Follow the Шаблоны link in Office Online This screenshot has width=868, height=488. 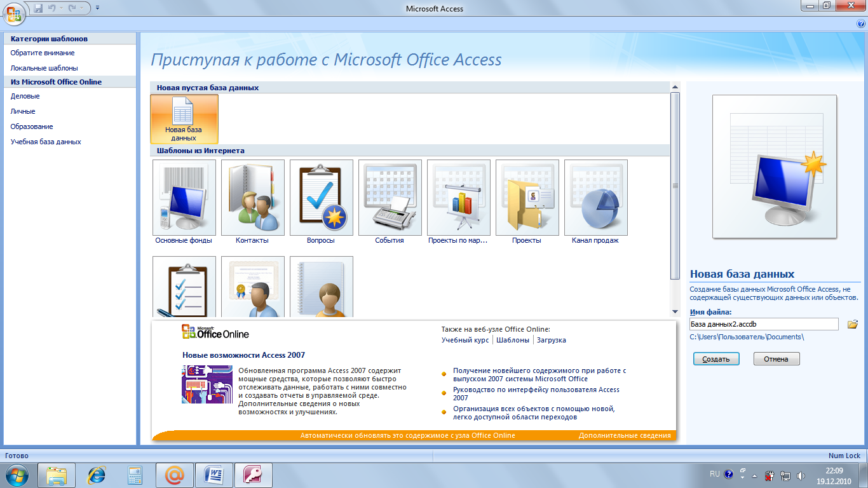click(x=513, y=340)
